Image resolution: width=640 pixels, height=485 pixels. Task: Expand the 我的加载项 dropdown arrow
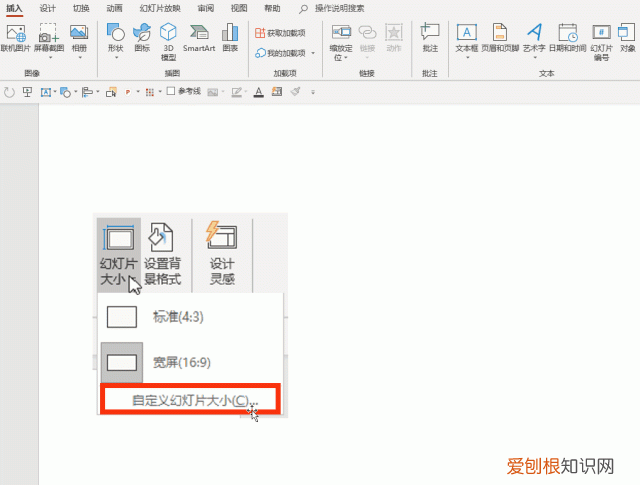click(313, 53)
